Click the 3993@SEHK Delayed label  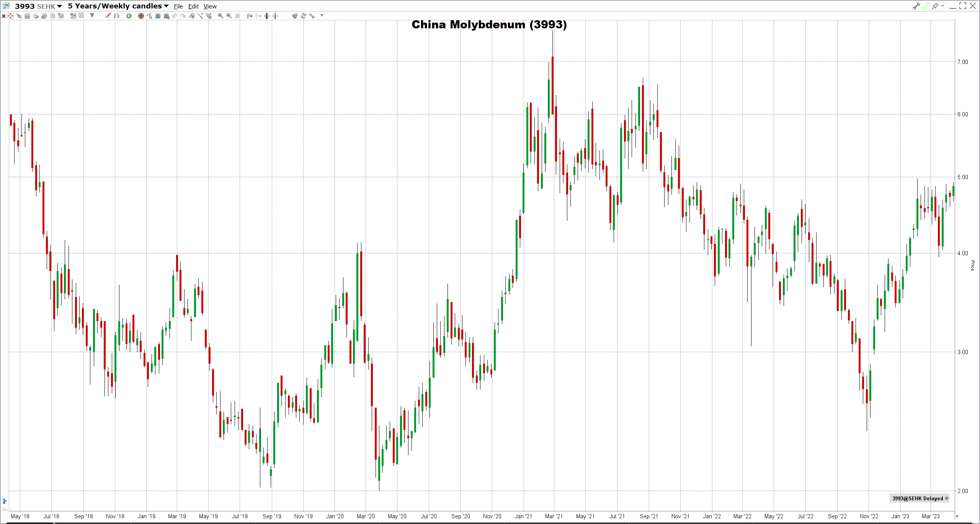click(x=920, y=498)
